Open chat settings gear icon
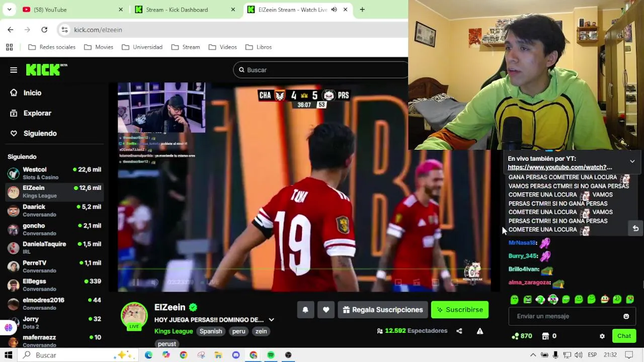The image size is (644, 362). coord(602,336)
